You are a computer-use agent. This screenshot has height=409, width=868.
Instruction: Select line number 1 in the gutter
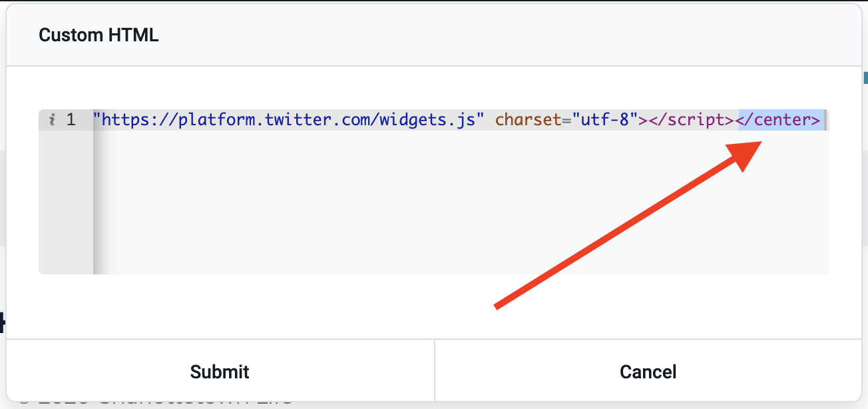(x=71, y=120)
